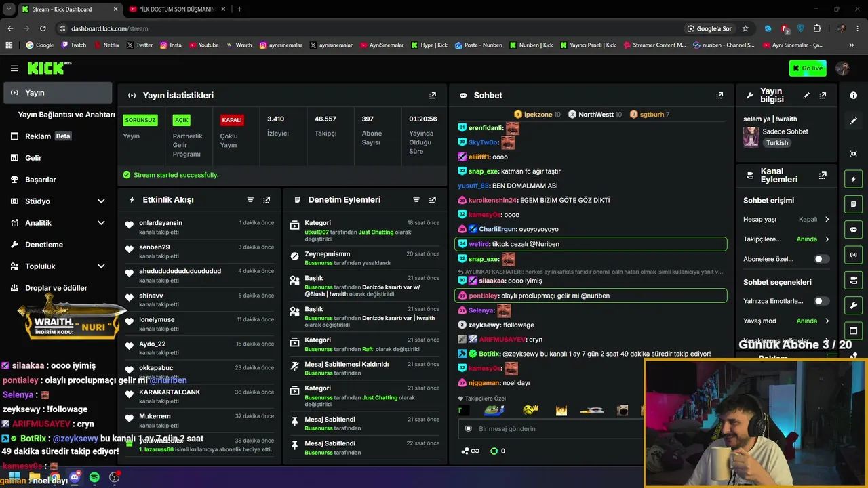
Task: Expand the Stüdyo sidebar section
Action: [x=101, y=201]
